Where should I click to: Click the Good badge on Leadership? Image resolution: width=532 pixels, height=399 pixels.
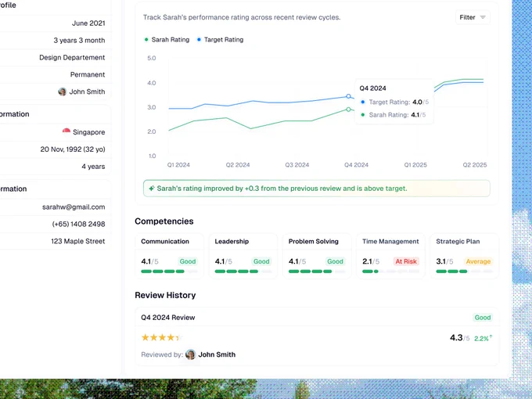pos(261,261)
